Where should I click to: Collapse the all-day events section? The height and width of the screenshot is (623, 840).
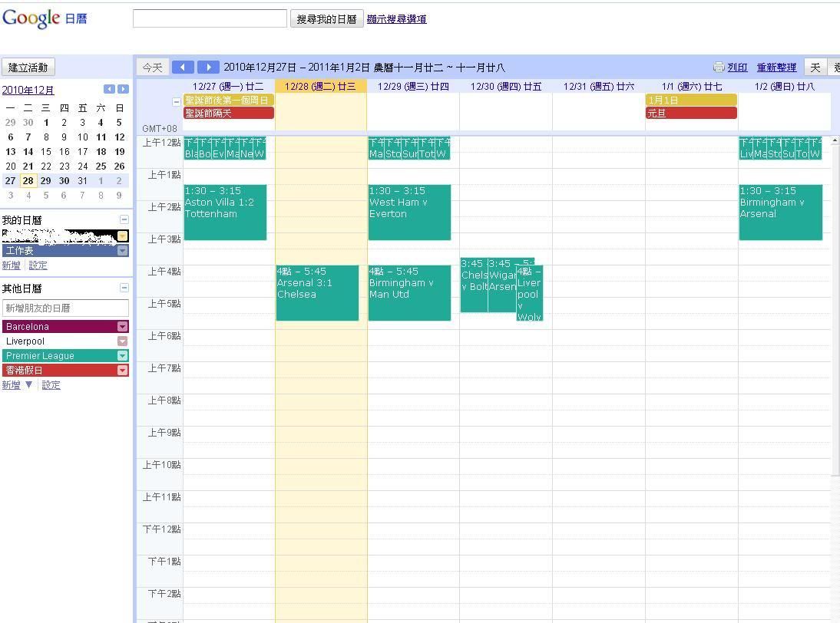tap(177, 101)
